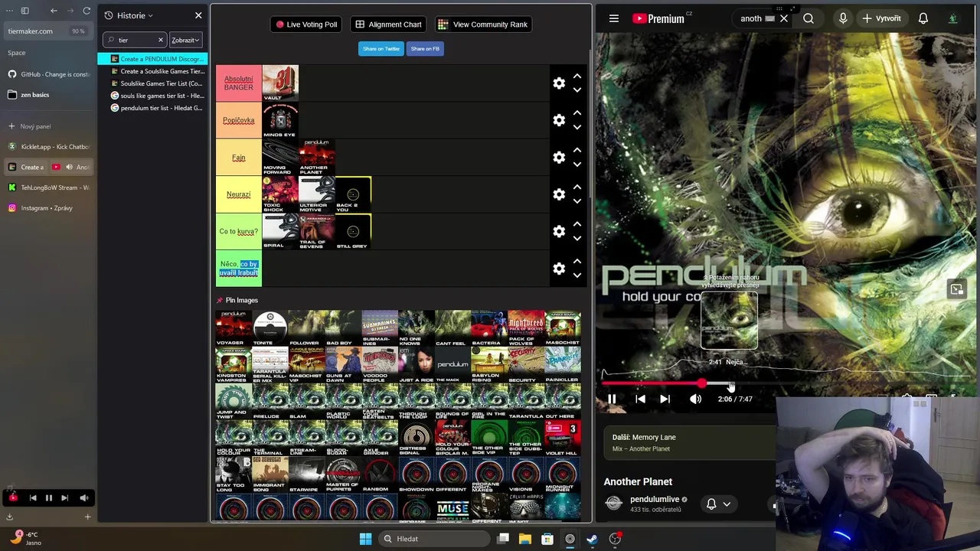Start YouTube voice search microphone

click(843, 18)
